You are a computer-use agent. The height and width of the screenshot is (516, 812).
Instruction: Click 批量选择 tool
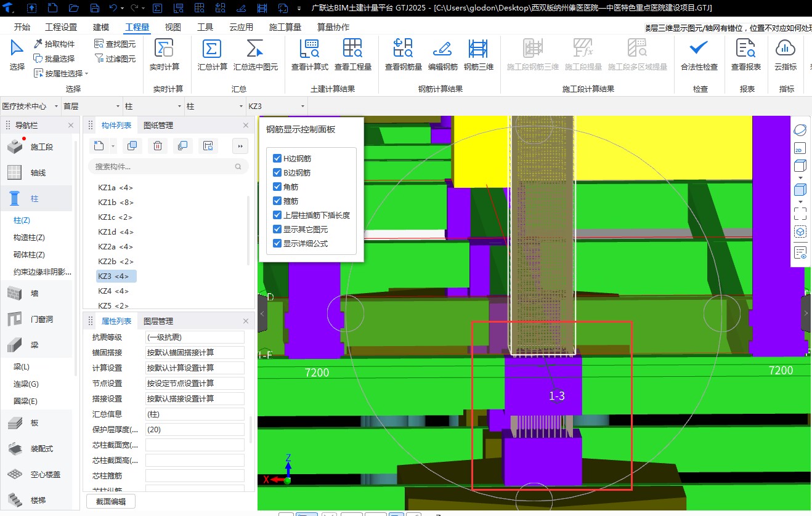[x=54, y=58]
